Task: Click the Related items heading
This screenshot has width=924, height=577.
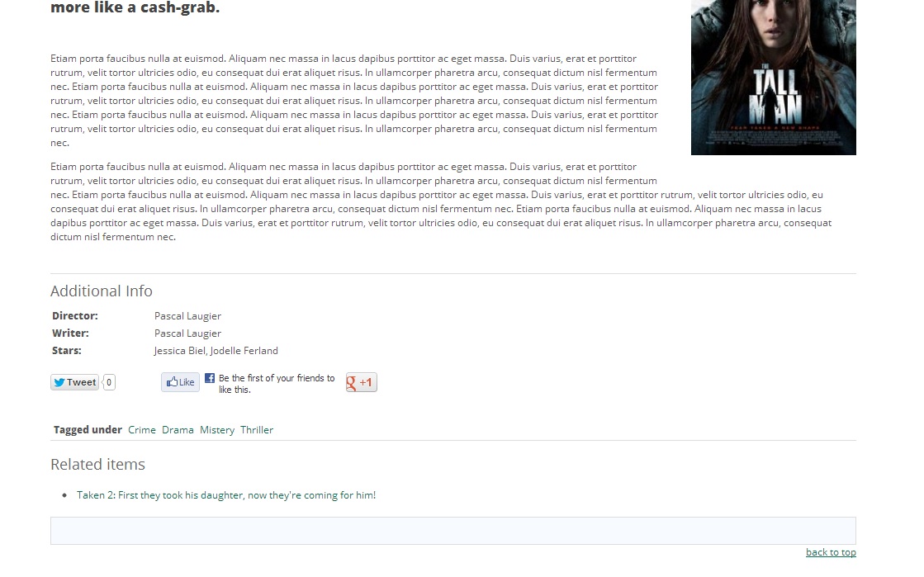Action: tap(97, 465)
